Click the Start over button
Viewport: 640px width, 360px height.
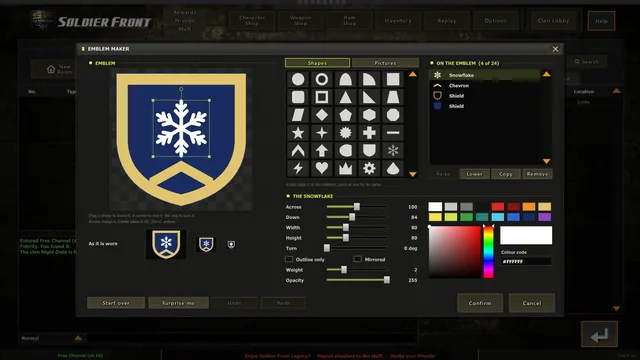[116, 303]
